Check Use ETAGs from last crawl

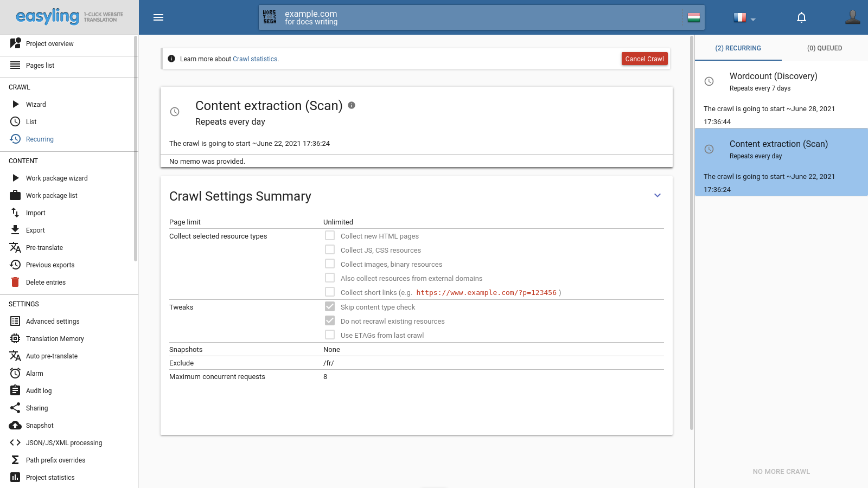(330, 335)
